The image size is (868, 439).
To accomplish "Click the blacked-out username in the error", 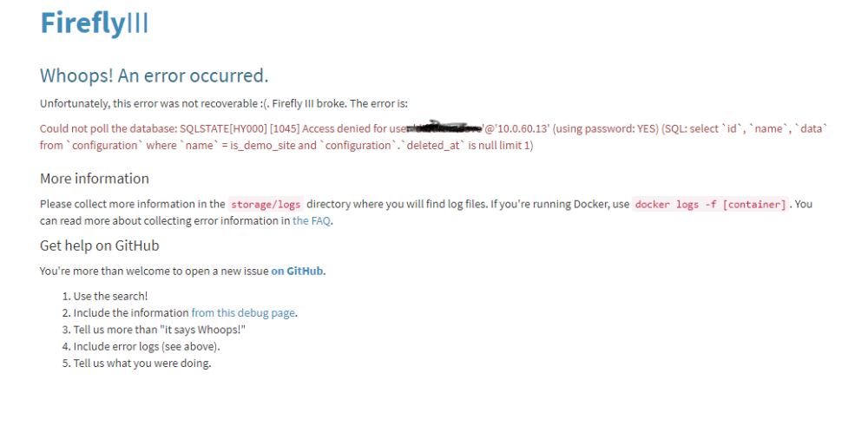I will [x=444, y=128].
